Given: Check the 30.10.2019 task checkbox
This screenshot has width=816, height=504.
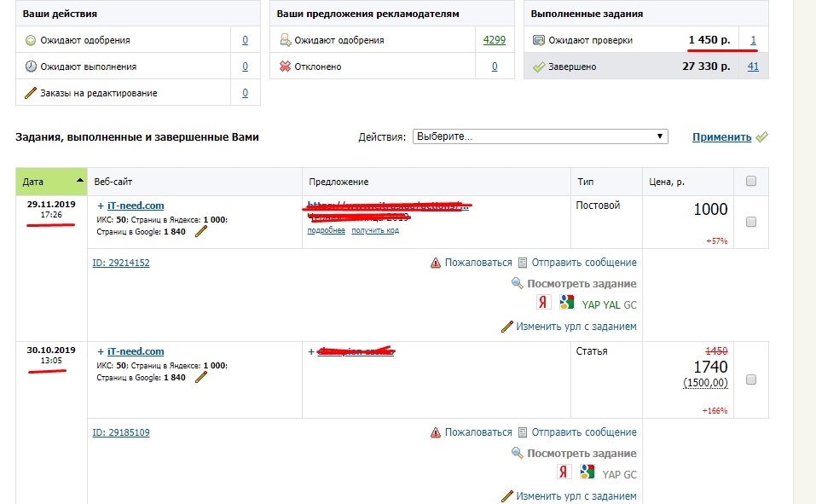Looking at the screenshot, I should [x=751, y=380].
